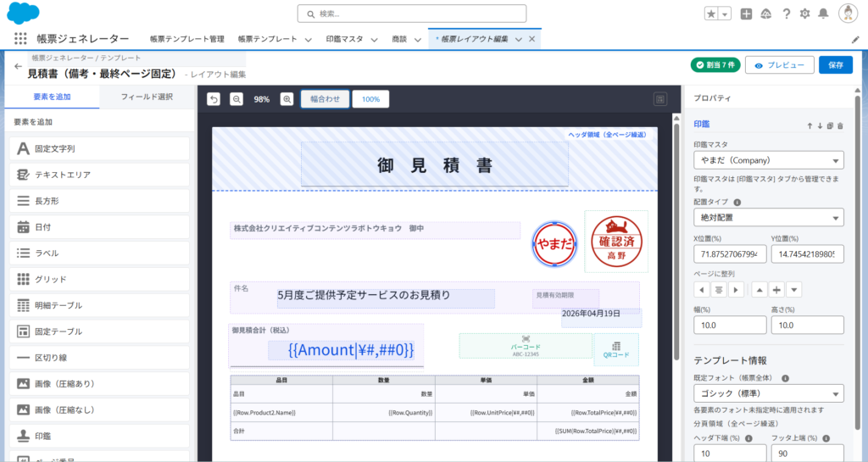Open the favorites list dropdown arrow
868x462 pixels.
point(725,14)
